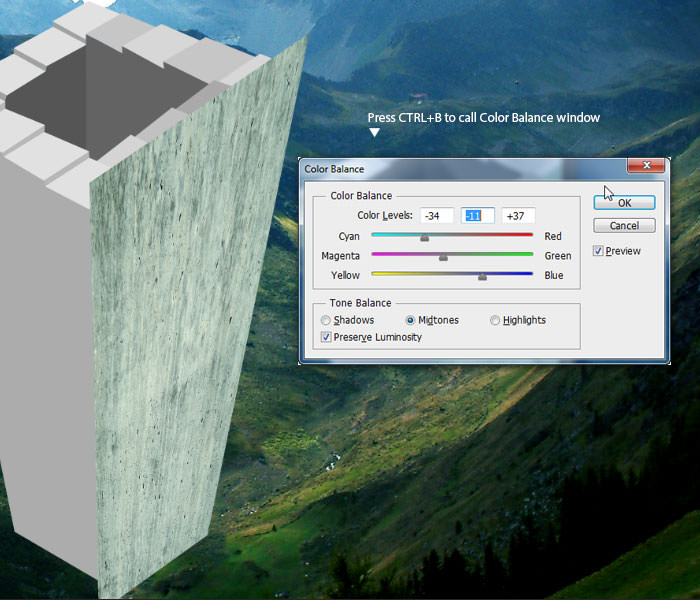Click the 'Red' label
The width and height of the screenshot is (700, 600).
pos(553,236)
